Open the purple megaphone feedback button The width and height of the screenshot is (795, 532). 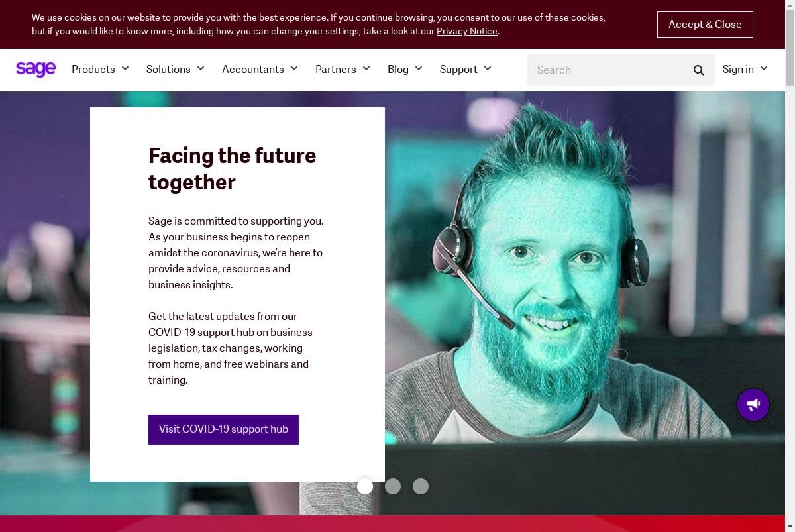point(753,404)
